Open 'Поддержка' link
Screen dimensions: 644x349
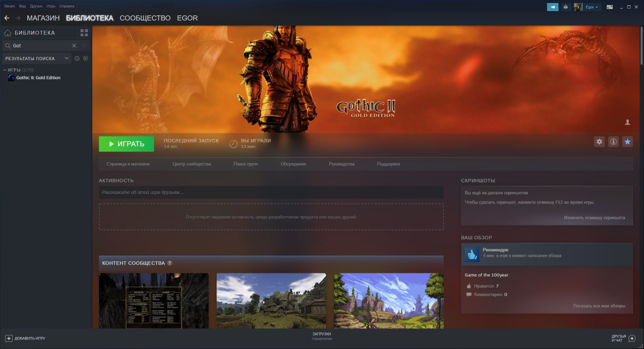pyautogui.click(x=388, y=164)
